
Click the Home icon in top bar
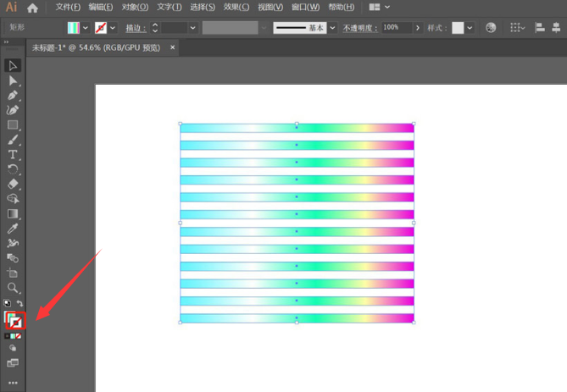(x=32, y=8)
